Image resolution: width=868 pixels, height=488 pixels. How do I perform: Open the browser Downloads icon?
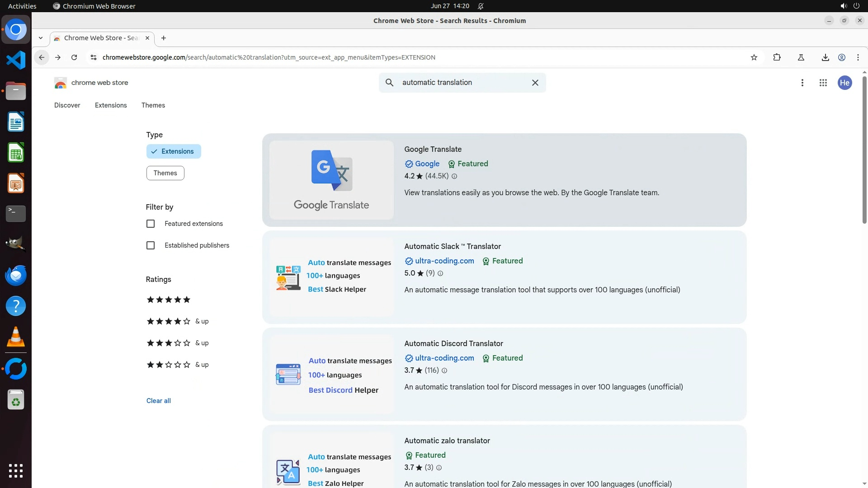click(825, 57)
